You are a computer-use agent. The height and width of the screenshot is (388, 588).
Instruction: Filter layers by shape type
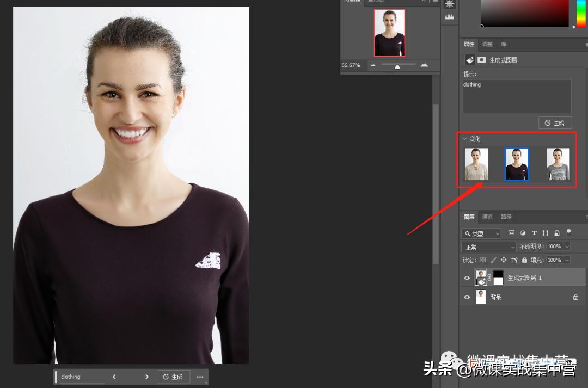pos(546,233)
